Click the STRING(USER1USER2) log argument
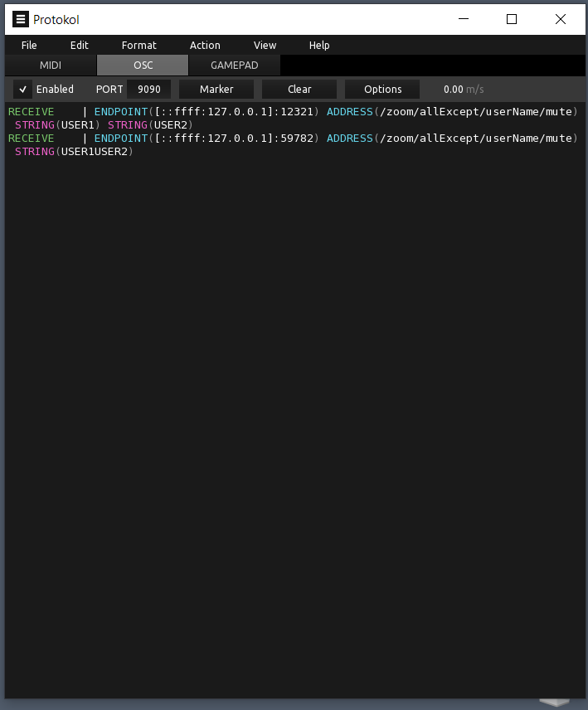This screenshot has width=588, height=710. pyautogui.click(x=74, y=152)
